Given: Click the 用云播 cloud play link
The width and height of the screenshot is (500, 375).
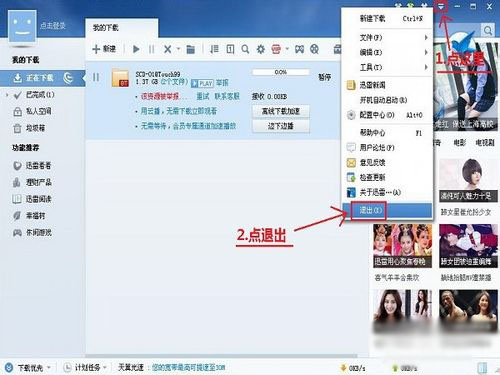Looking at the screenshot, I should [179, 111].
